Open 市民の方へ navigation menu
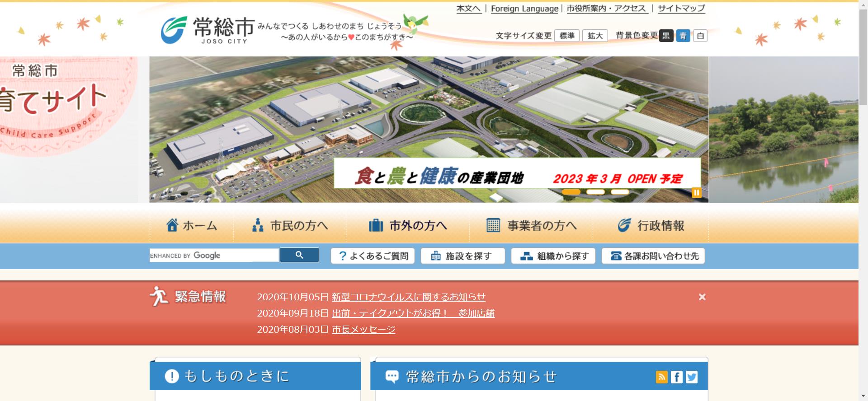 point(290,225)
